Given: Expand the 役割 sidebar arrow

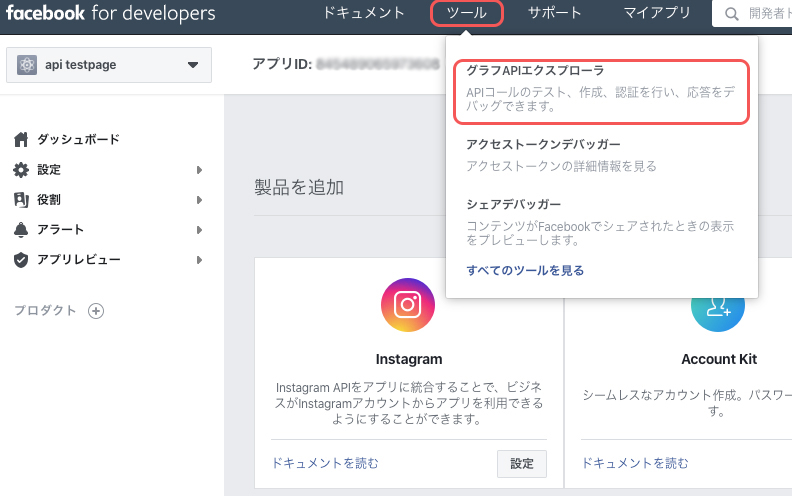Looking at the screenshot, I should (x=200, y=200).
